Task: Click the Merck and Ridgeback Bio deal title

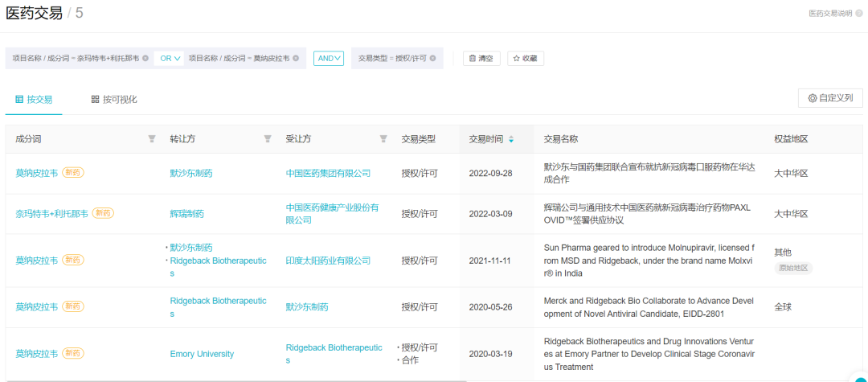Action: pos(650,306)
